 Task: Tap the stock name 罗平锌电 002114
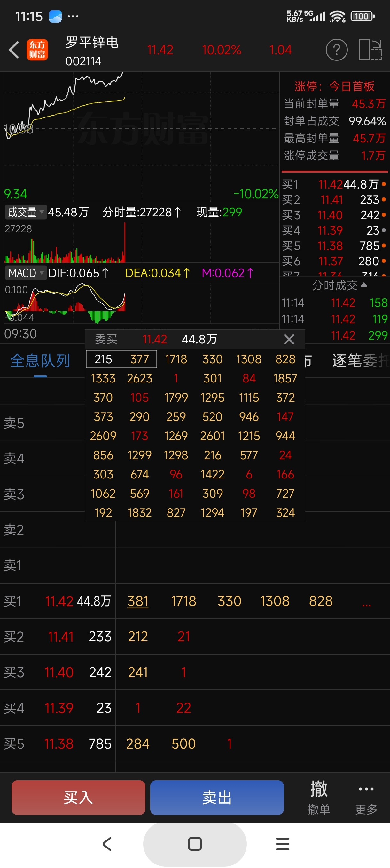pos(92,51)
